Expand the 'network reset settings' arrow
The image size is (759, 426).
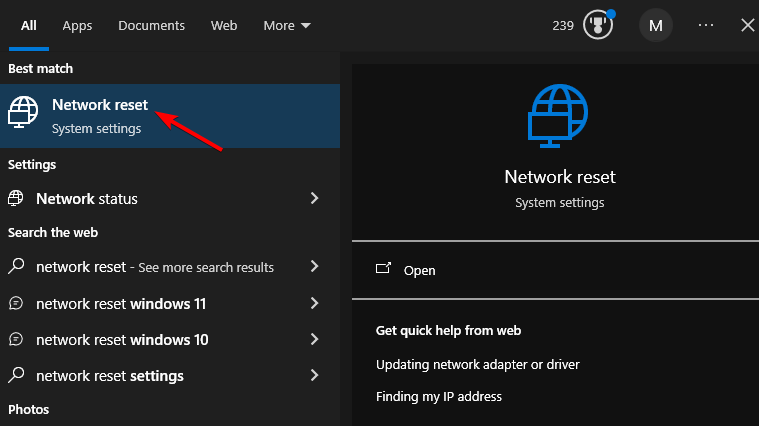(315, 375)
